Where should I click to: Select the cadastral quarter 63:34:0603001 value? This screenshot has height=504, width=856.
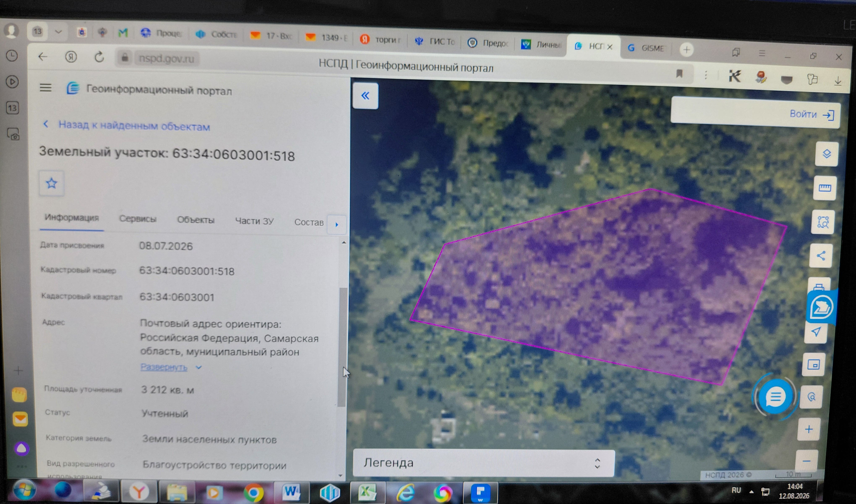[177, 297]
